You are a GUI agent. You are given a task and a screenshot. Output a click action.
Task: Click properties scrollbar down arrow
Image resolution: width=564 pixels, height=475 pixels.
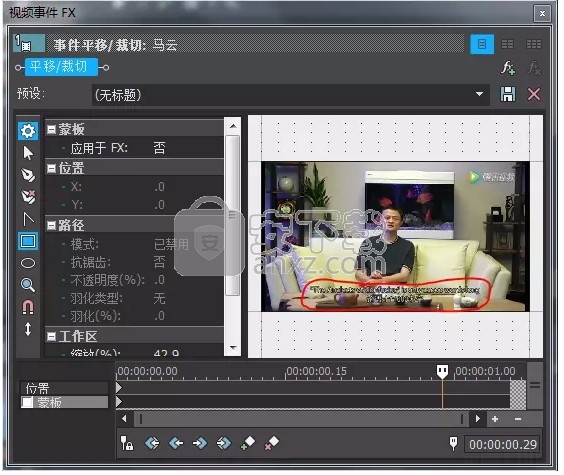pos(233,348)
